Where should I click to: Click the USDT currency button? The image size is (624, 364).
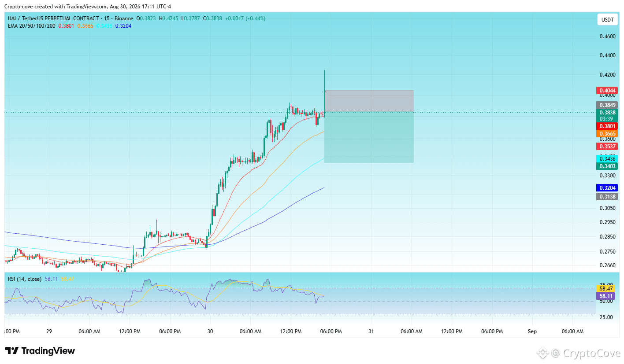608,20
